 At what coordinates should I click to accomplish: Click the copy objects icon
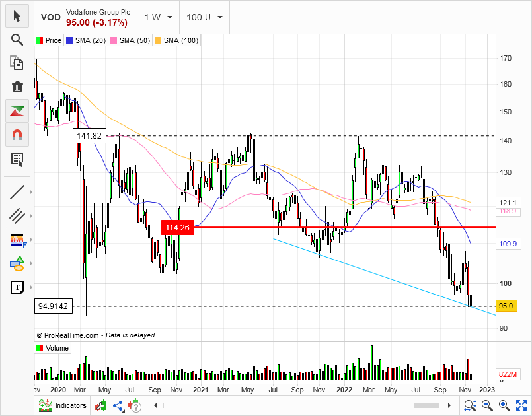(17, 63)
